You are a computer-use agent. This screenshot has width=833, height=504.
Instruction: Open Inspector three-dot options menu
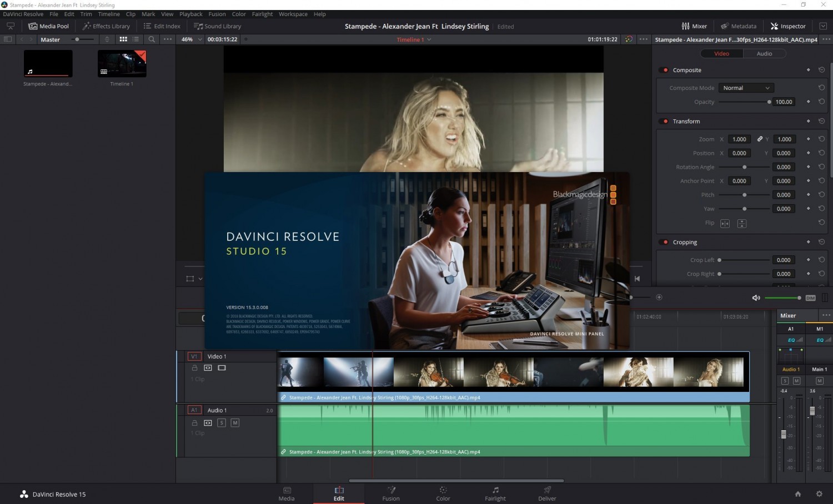[x=826, y=39]
